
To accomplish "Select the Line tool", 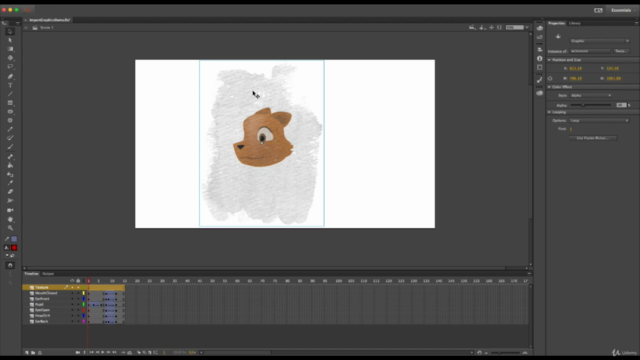I will [10, 94].
